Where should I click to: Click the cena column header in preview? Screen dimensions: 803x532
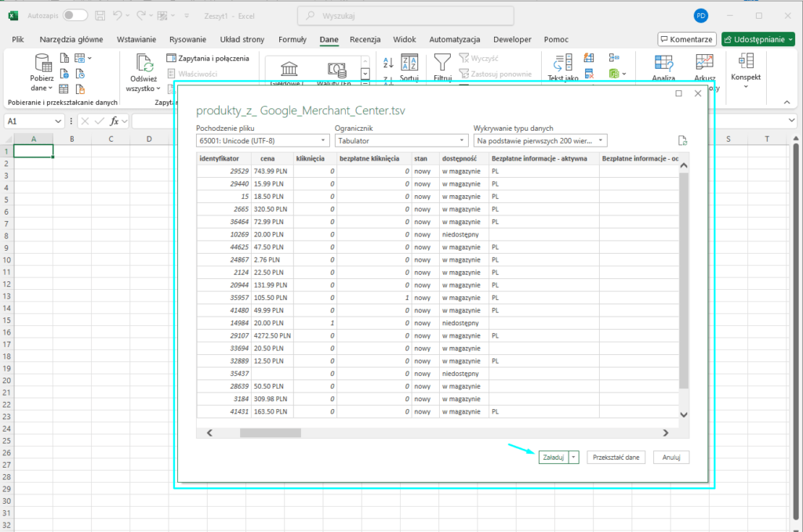click(x=272, y=158)
